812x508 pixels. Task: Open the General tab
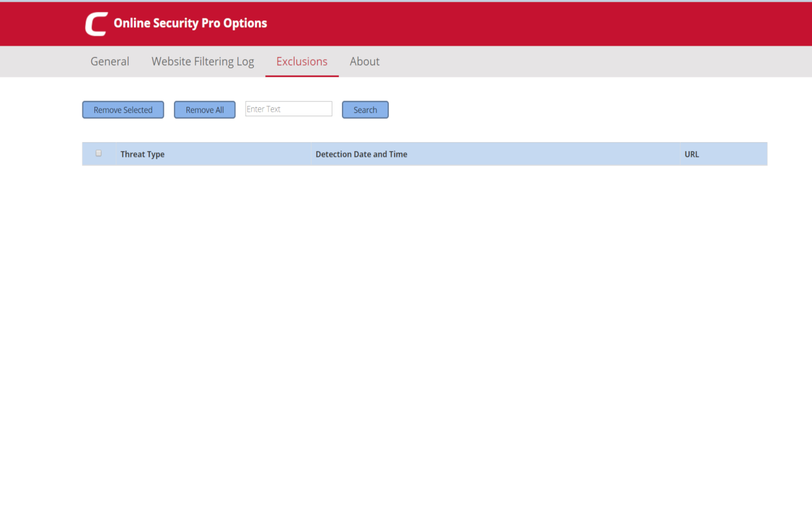110,62
